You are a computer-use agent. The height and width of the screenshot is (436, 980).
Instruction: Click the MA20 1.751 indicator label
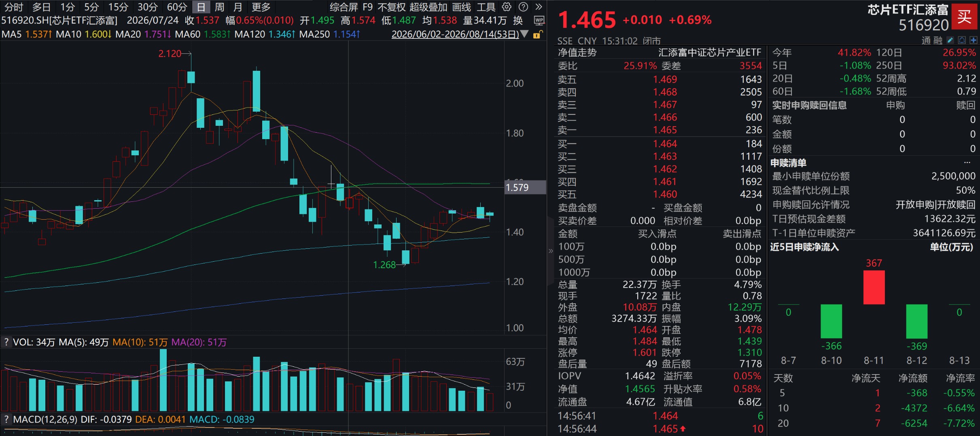tap(143, 34)
